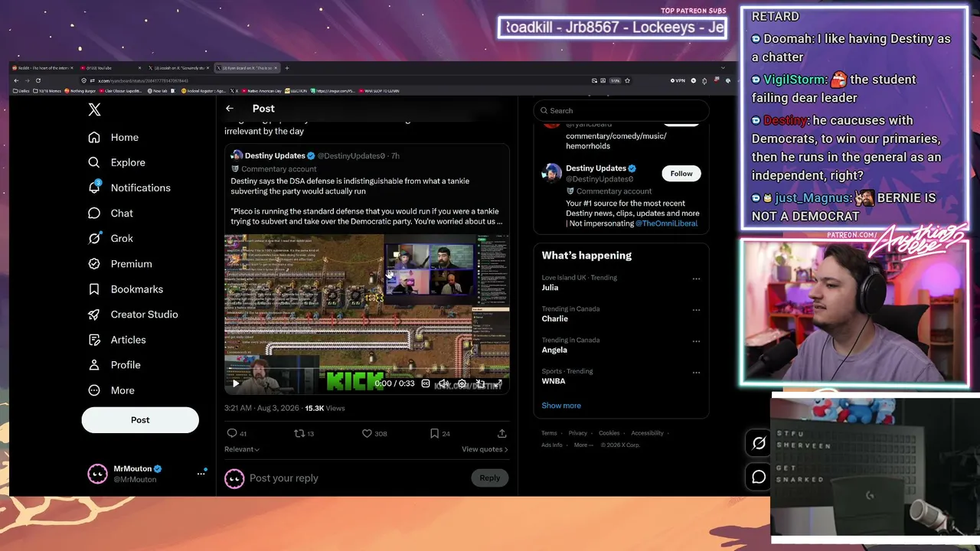
Task: Open options for the Charlie trend
Action: pyautogui.click(x=696, y=310)
